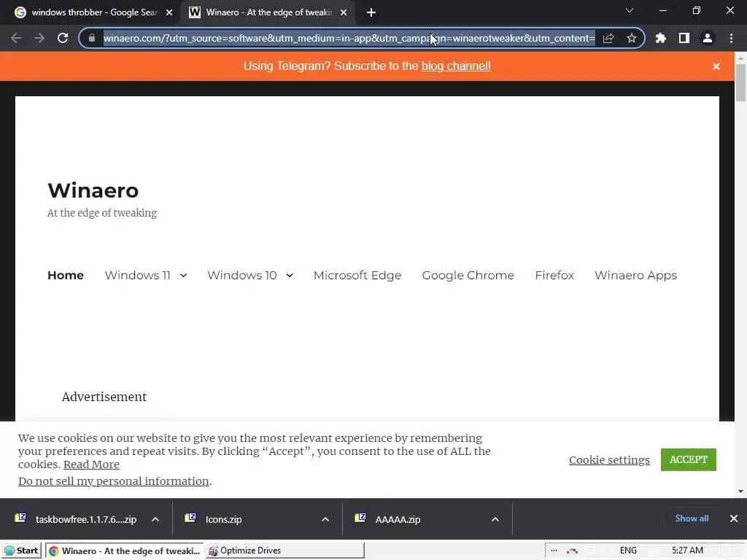Open the Chrome three-dot menu

(731, 38)
